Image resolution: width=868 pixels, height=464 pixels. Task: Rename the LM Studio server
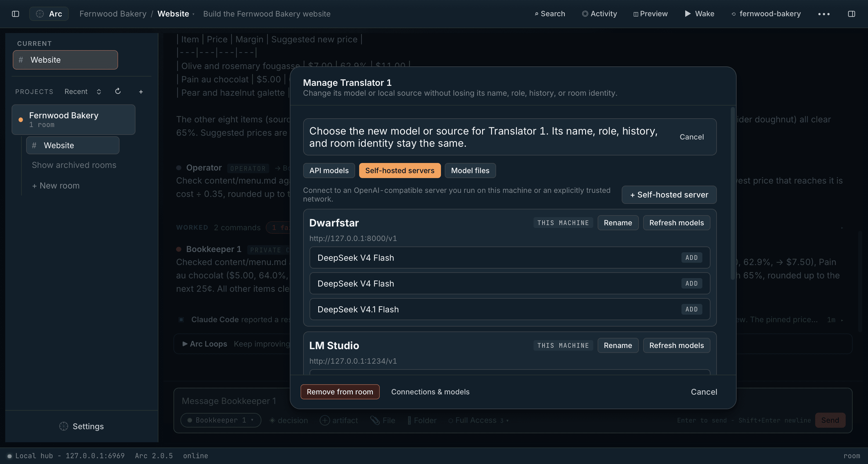(618, 345)
